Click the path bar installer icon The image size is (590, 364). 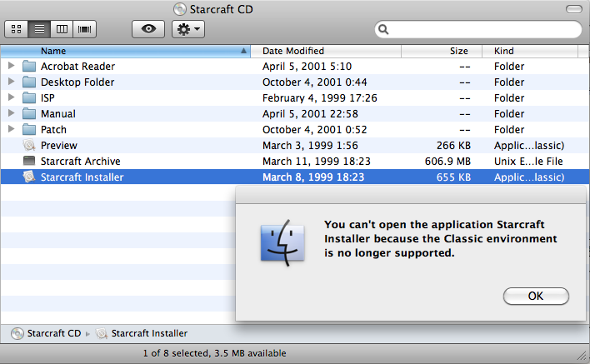[101, 333]
